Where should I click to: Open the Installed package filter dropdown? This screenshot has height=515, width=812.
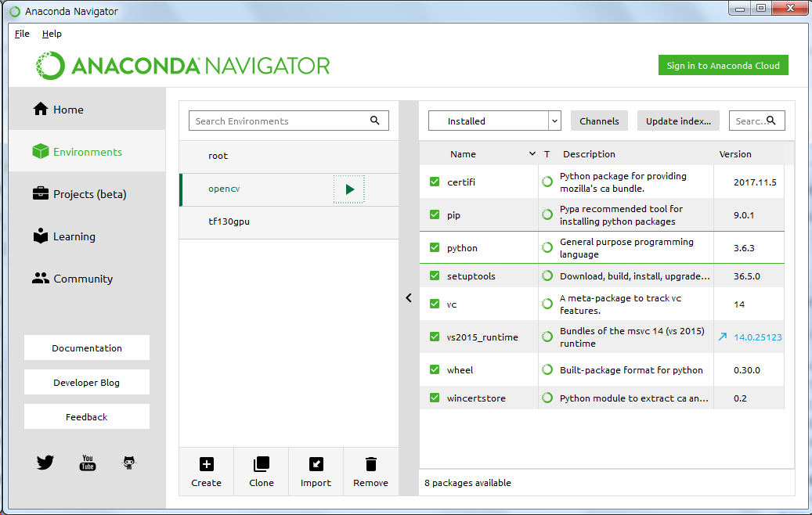[495, 121]
